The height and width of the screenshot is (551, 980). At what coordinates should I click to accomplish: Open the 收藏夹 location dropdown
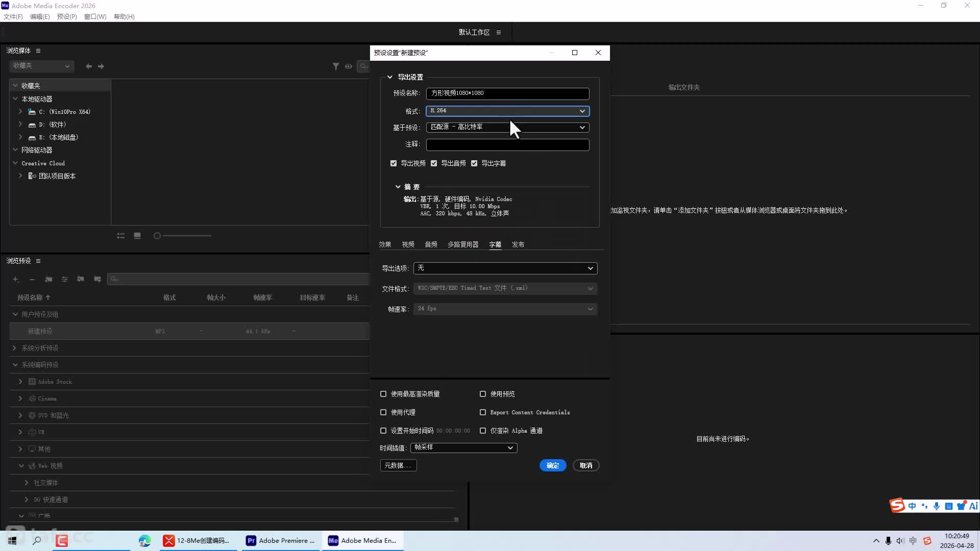(x=42, y=66)
